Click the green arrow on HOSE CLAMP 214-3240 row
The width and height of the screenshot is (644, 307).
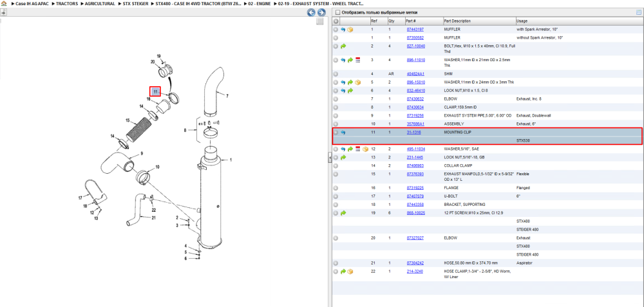point(343,272)
